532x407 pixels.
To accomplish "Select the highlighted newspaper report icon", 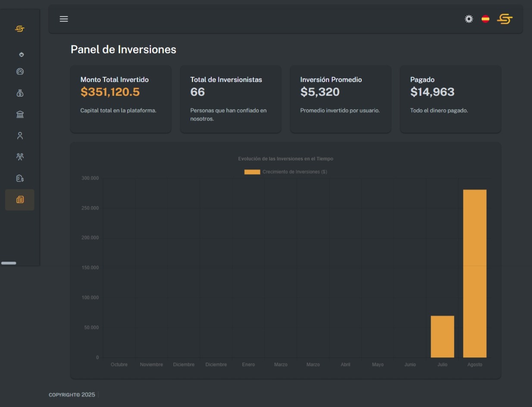I will click(x=20, y=200).
